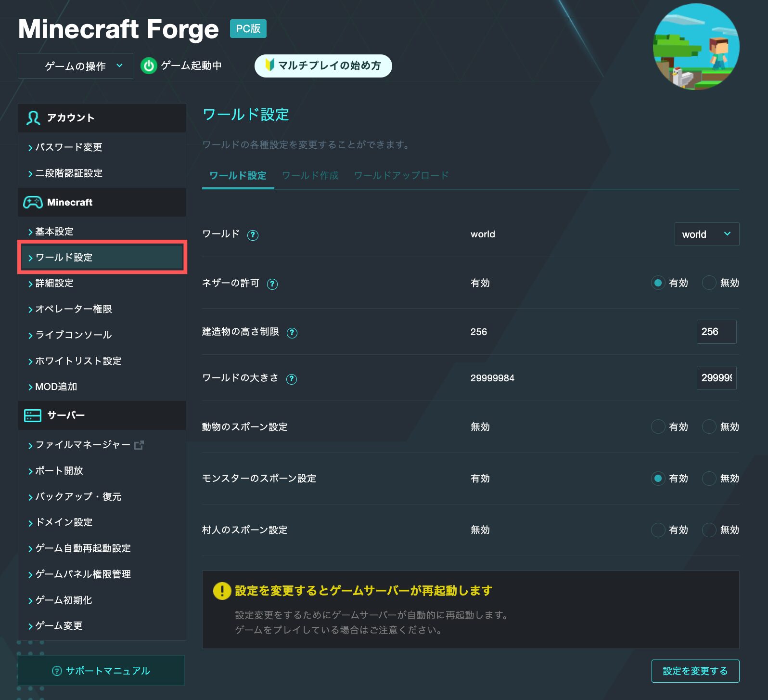The image size is (768, 700).
Task: Open the サポートマニュアル link
Action: click(101, 671)
